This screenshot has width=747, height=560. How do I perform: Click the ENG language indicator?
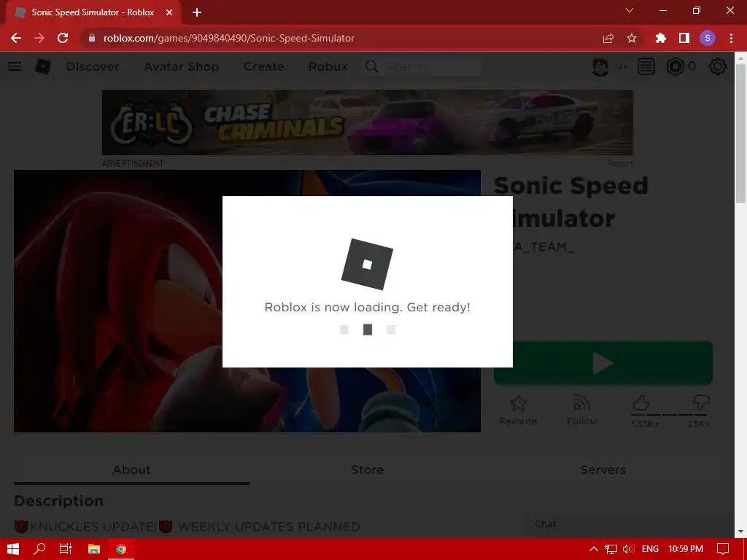[x=650, y=549]
